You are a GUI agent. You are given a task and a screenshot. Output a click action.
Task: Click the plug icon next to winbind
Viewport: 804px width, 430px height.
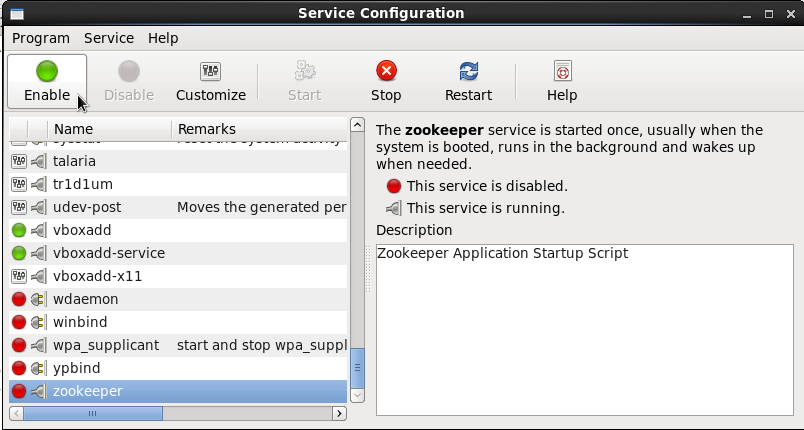pyautogui.click(x=38, y=322)
